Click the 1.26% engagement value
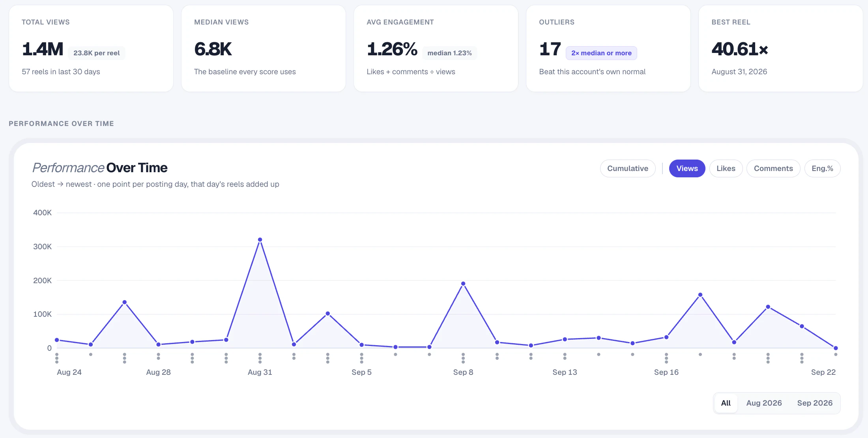The width and height of the screenshot is (868, 438). pyautogui.click(x=392, y=49)
